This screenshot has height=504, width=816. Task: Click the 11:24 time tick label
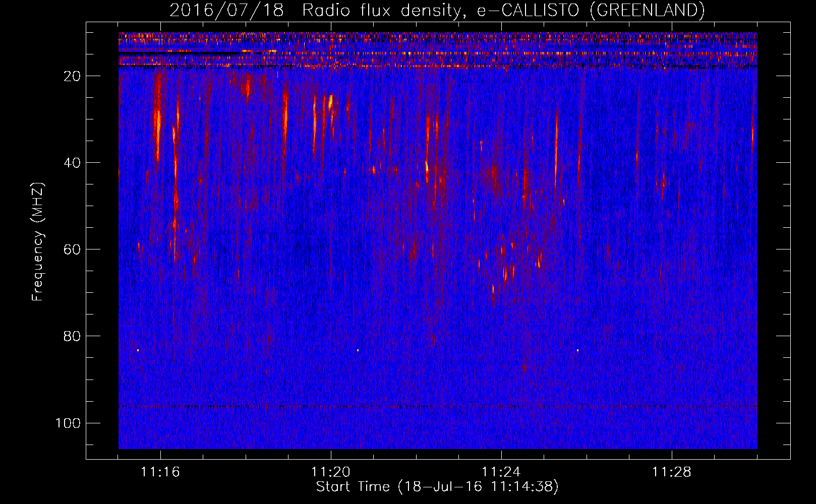pos(501,472)
